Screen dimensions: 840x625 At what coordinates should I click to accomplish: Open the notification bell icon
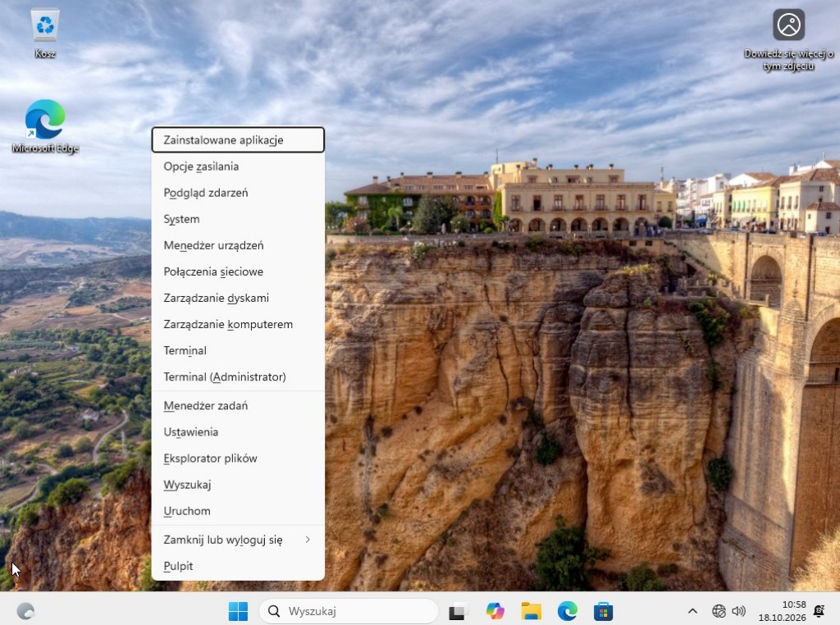point(819,611)
